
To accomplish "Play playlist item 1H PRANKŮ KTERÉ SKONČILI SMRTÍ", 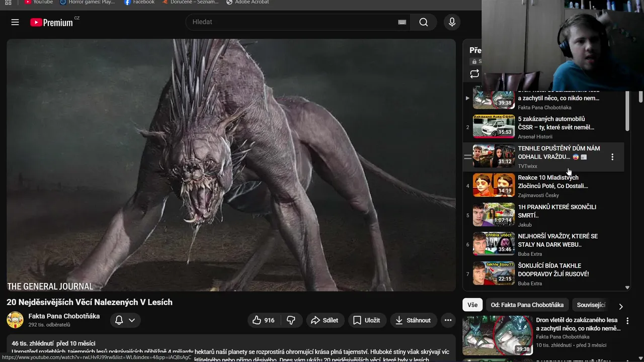I will (x=543, y=215).
